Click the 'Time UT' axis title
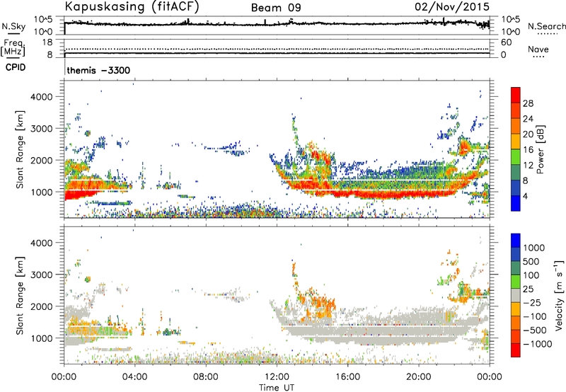Viewport: 566px width, 392px height. [277, 387]
